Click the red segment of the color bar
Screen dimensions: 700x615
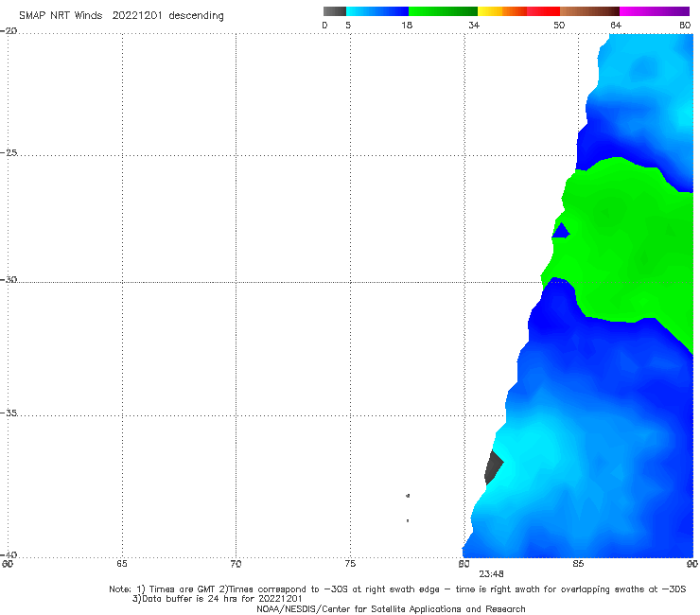point(543,11)
